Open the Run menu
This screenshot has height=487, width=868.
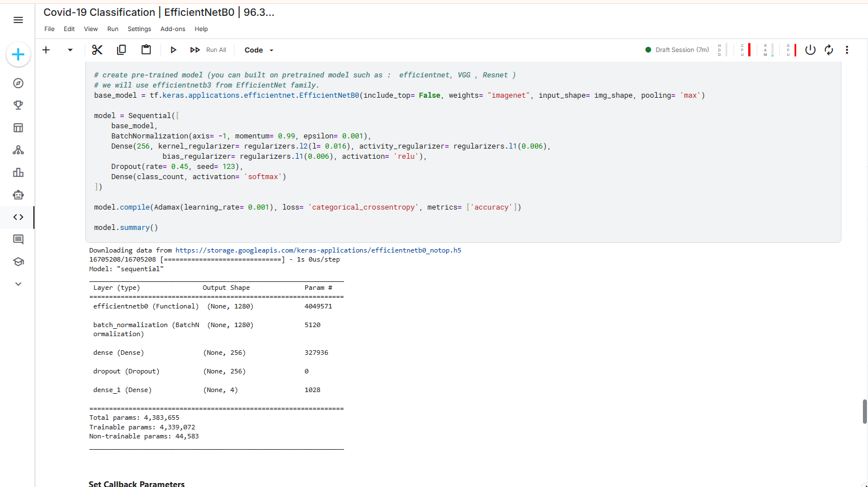point(112,29)
